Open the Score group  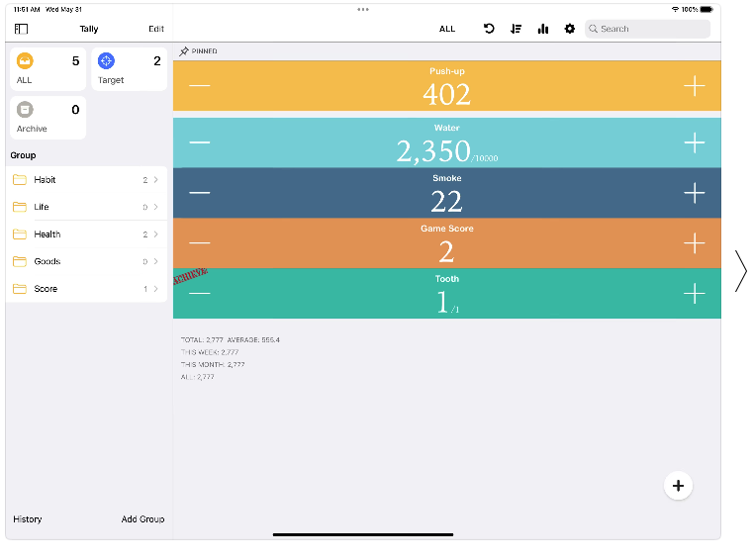tap(86, 289)
